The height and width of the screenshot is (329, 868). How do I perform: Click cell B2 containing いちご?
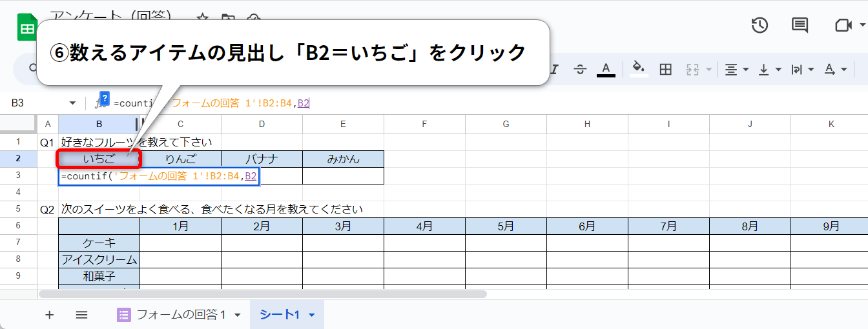[99, 159]
